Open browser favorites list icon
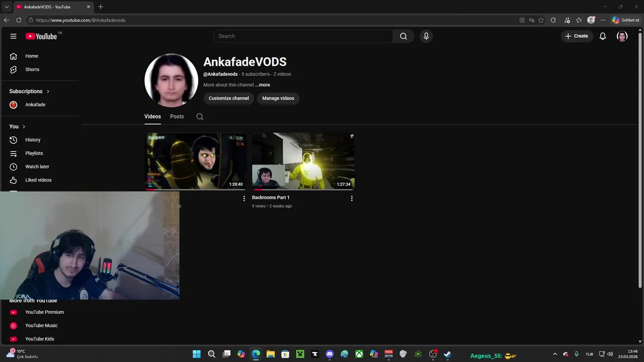This screenshot has height=362, width=644. pos(579,20)
